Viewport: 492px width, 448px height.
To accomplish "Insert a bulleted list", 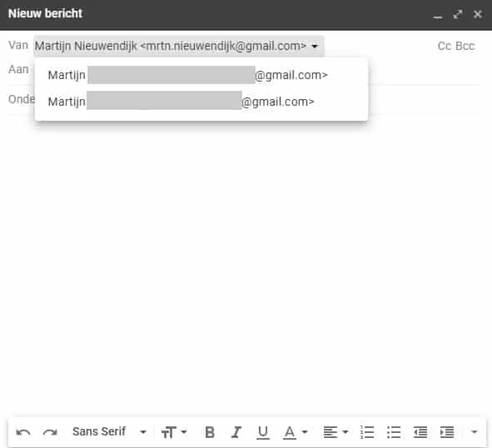I will (394, 432).
